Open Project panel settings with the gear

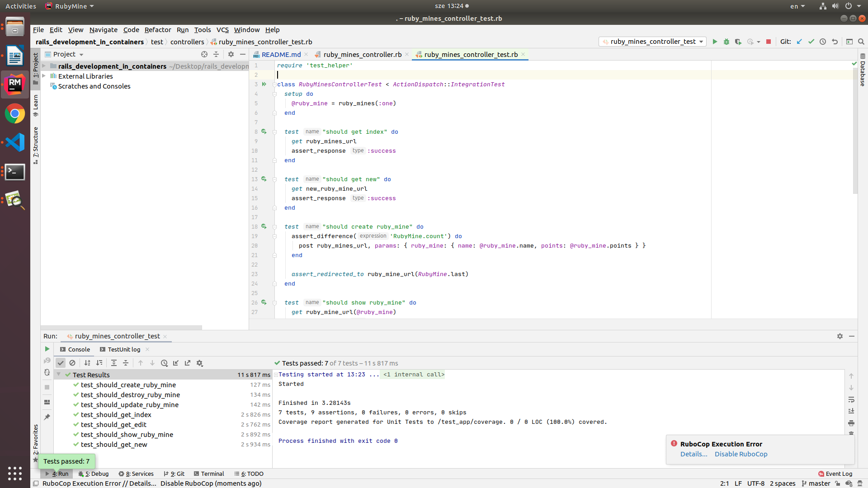click(231, 54)
